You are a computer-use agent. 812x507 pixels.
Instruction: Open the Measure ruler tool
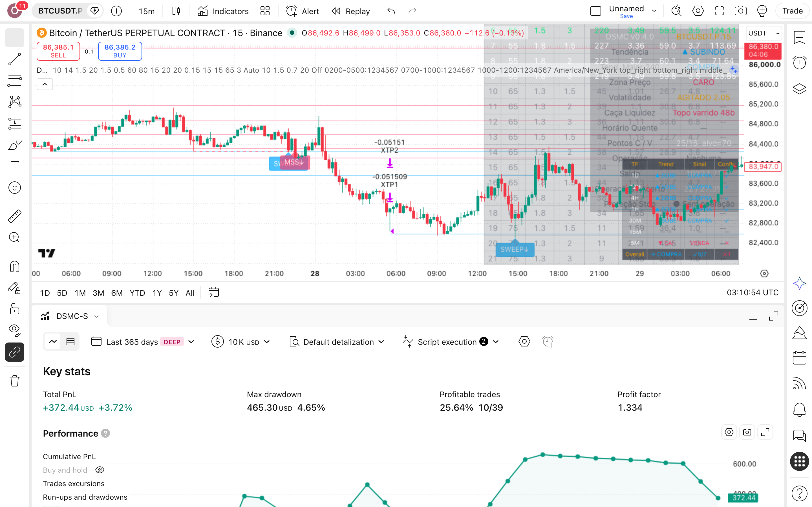tap(14, 216)
